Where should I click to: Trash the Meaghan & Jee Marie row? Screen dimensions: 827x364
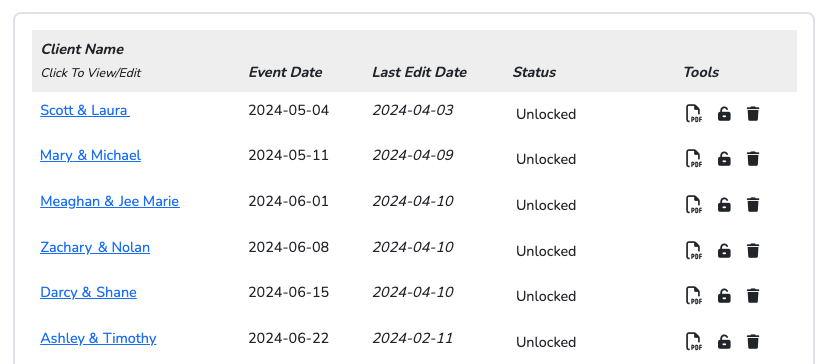753,205
